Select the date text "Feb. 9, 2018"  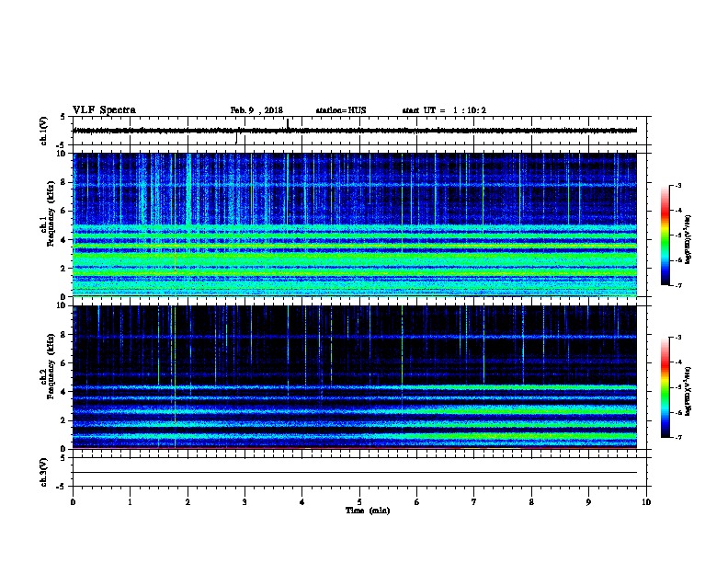pos(256,110)
